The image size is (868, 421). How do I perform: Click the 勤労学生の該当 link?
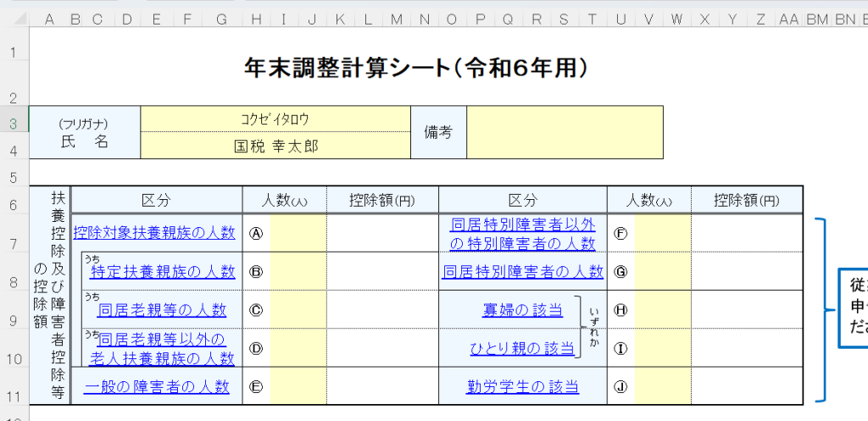point(522,386)
